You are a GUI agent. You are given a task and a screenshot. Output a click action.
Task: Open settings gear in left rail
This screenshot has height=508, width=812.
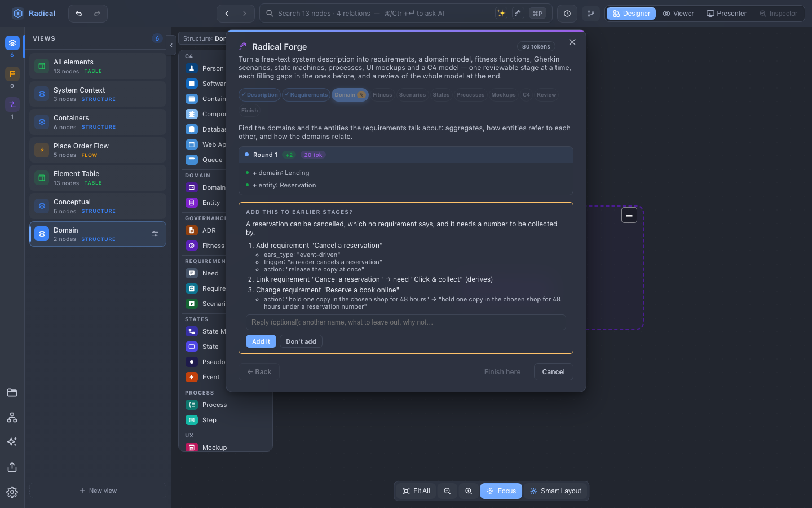tap(12, 492)
